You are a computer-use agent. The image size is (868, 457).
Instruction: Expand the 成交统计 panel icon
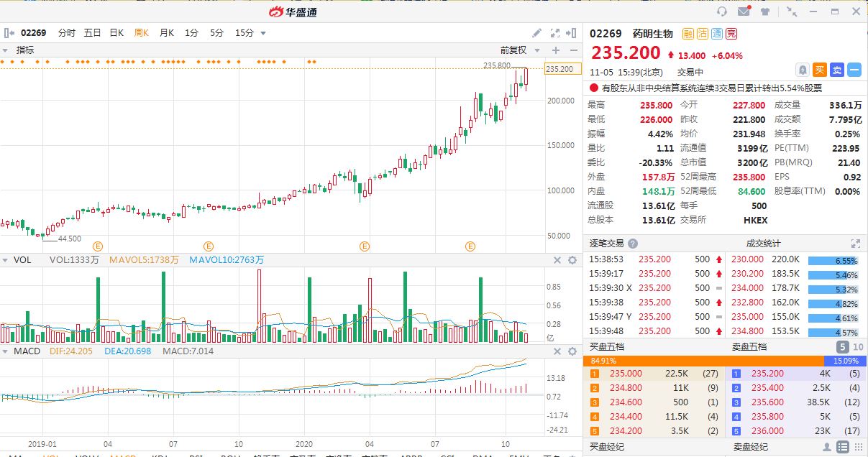855,244
